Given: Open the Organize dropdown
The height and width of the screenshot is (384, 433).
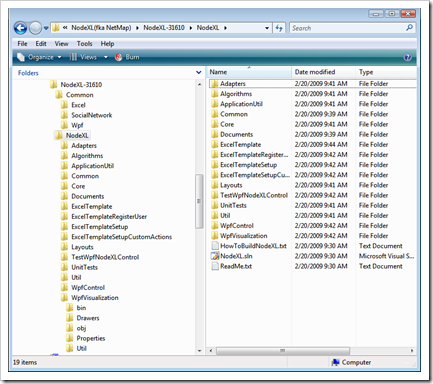Looking at the screenshot, I should point(39,57).
